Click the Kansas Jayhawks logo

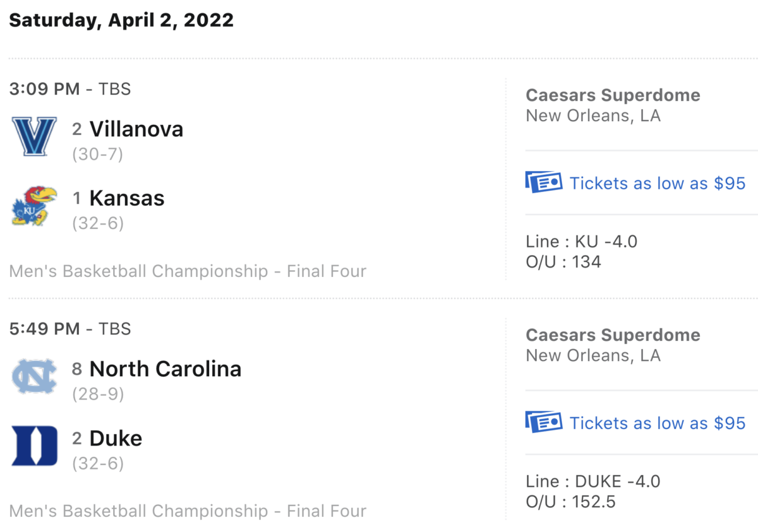point(35,206)
